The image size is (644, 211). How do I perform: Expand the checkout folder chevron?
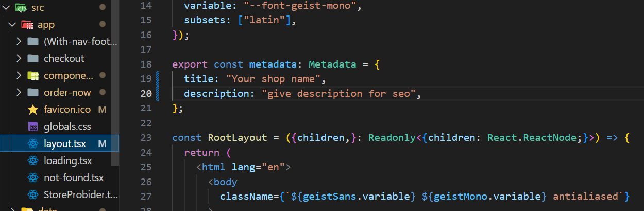coord(19,59)
